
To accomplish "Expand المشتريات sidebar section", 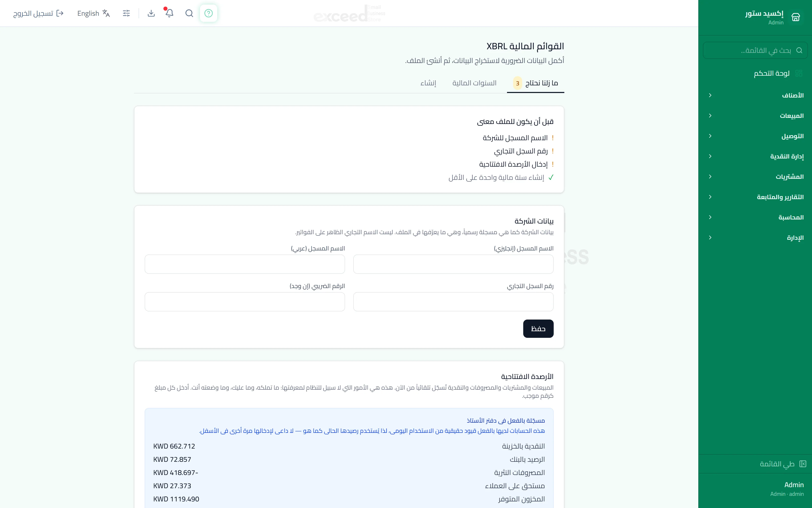I will [x=755, y=177].
